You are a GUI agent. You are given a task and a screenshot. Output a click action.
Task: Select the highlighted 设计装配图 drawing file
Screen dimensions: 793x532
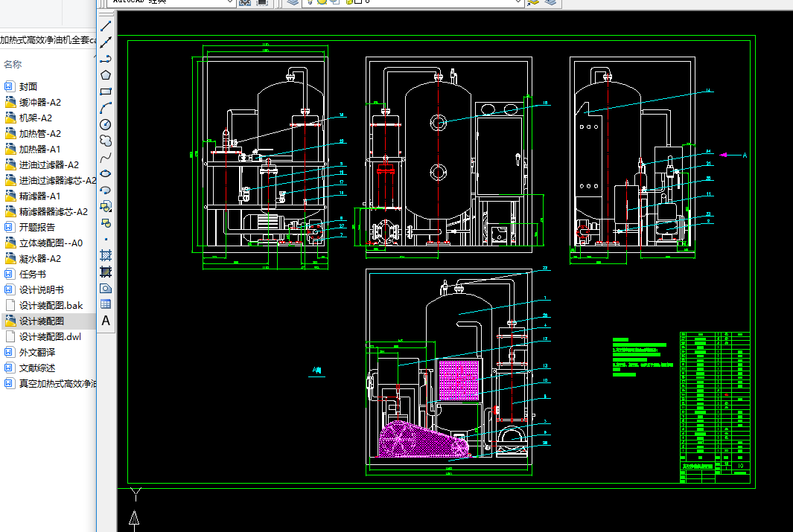click(48, 321)
